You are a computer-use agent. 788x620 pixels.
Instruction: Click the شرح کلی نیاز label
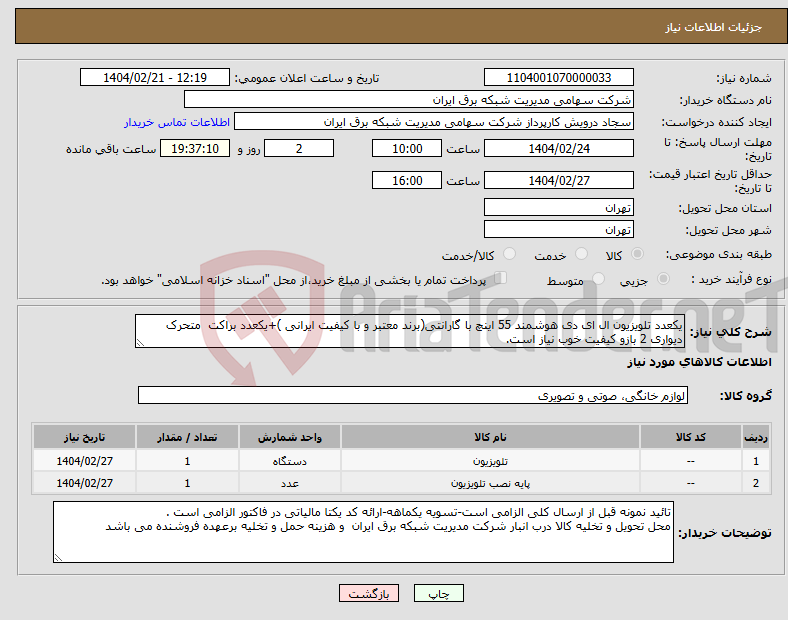[x=731, y=332]
